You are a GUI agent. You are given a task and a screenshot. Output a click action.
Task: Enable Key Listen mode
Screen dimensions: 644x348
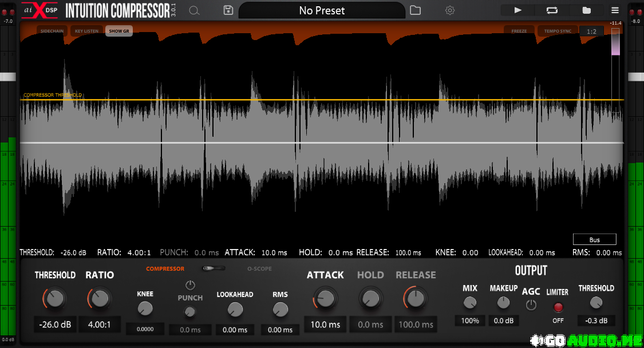(x=86, y=31)
